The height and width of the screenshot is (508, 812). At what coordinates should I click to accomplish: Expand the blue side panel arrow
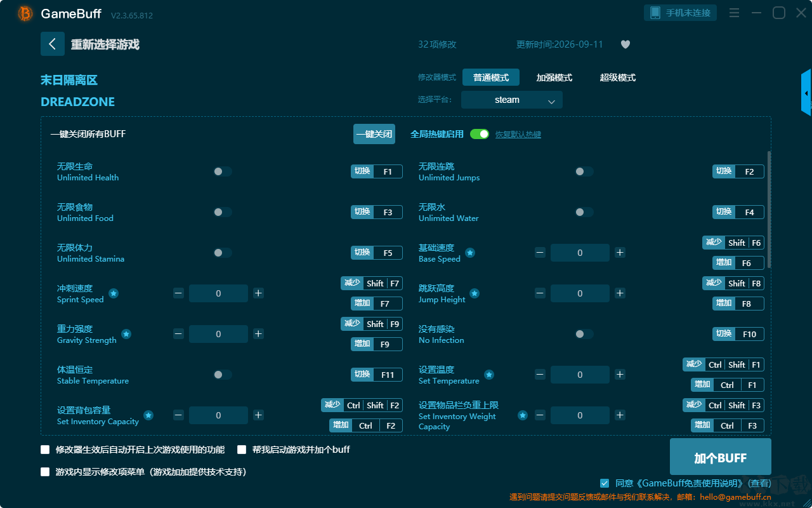coord(806,93)
